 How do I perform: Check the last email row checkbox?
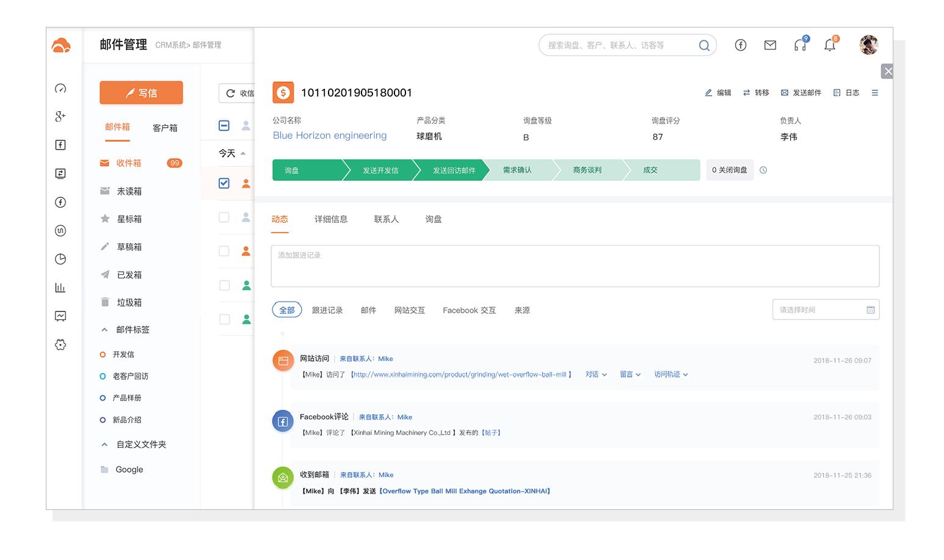click(x=224, y=319)
